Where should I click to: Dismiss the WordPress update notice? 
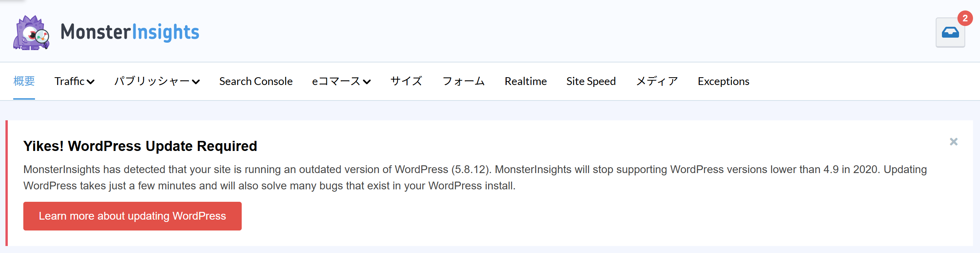point(954,142)
